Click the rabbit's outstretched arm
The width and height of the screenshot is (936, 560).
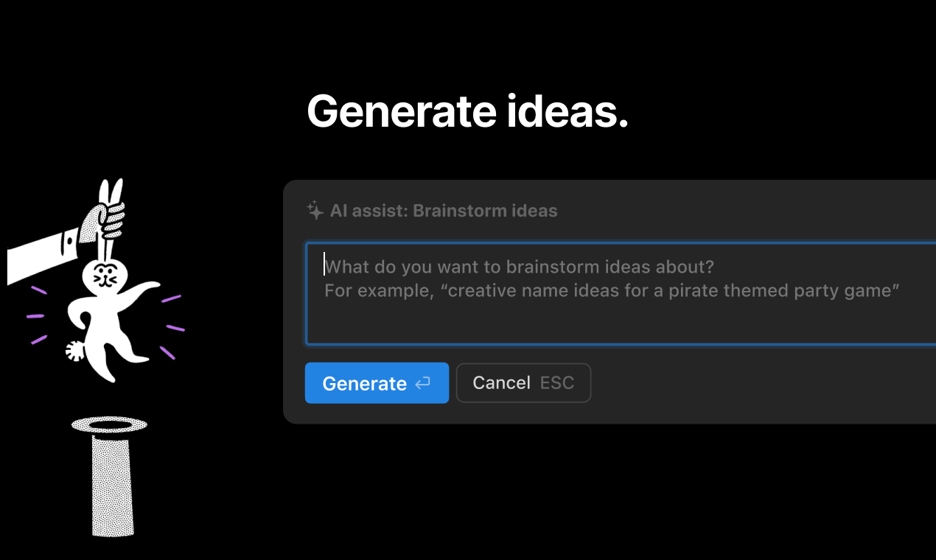pyautogui.click(x=142, y=289)
